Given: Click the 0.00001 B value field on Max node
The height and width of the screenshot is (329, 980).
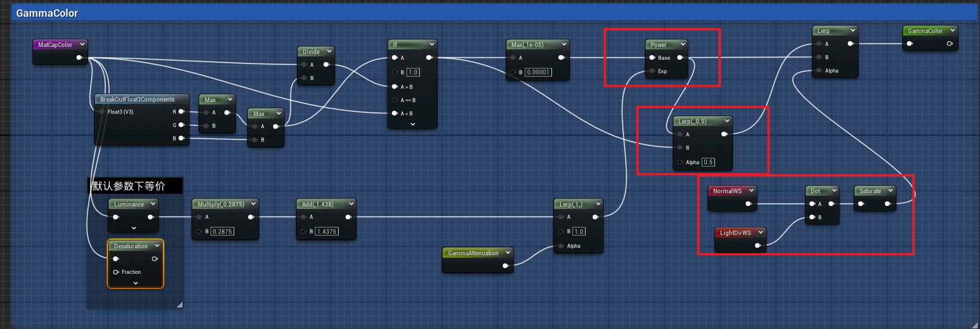Looking at the screenshot, I should coord(538,73).
